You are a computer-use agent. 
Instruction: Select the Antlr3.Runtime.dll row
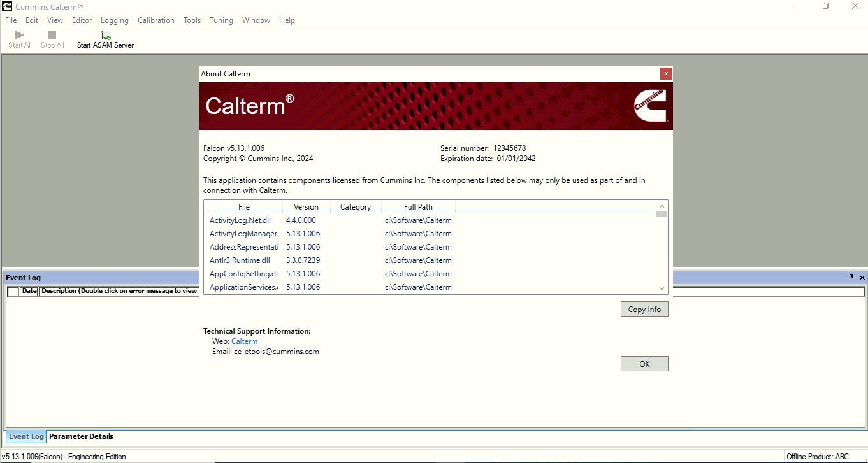coord(240,260)
